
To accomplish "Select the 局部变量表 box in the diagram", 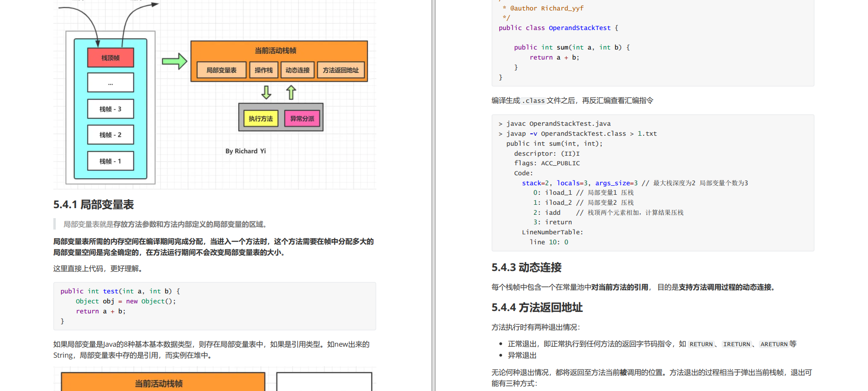I will [x=221, y=70].
